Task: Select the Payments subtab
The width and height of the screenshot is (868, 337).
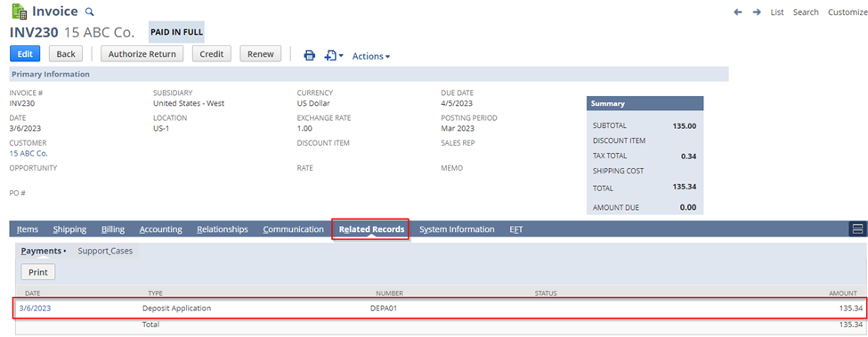Action: click(42, 251)
